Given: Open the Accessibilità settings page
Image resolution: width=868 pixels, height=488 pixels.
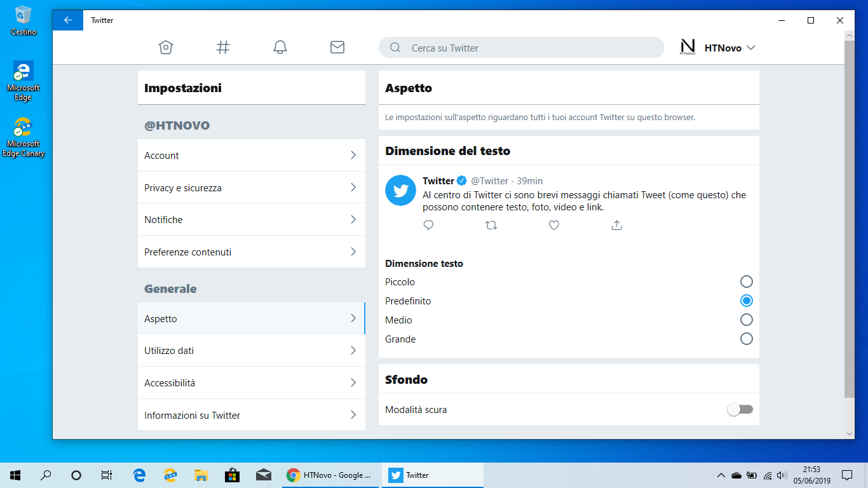Looking at the screenshot, I should click(252, 383).
